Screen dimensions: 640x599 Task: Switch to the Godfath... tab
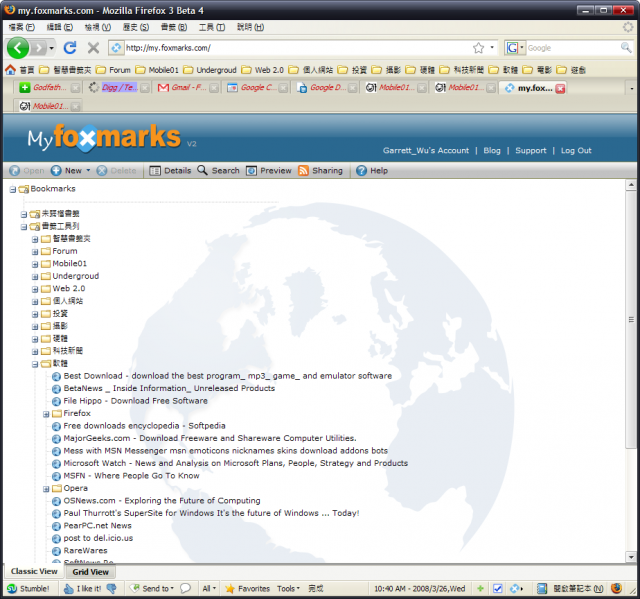tap(49, 88)
